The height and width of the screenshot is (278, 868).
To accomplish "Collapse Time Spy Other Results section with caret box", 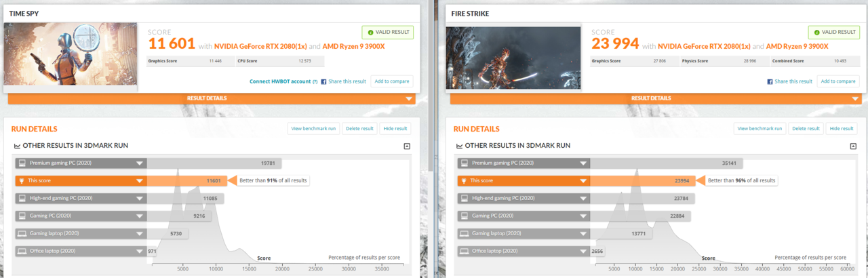I will point(407,146).
